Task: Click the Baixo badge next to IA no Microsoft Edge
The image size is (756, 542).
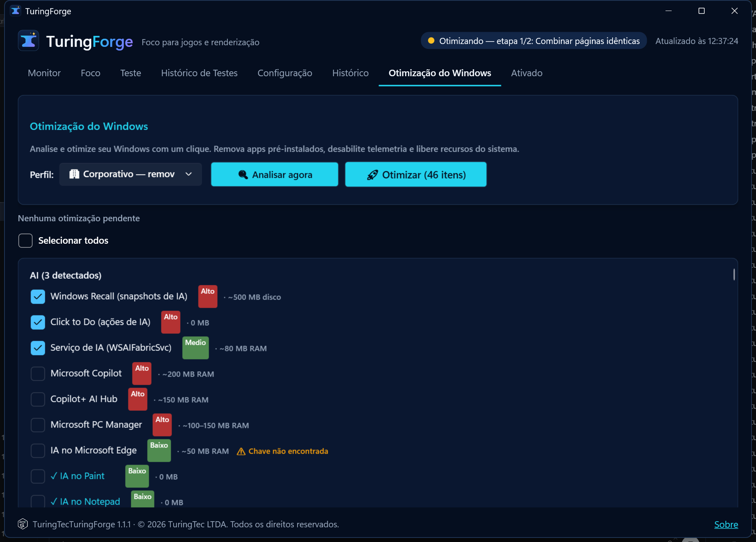Action: [159, 450]
